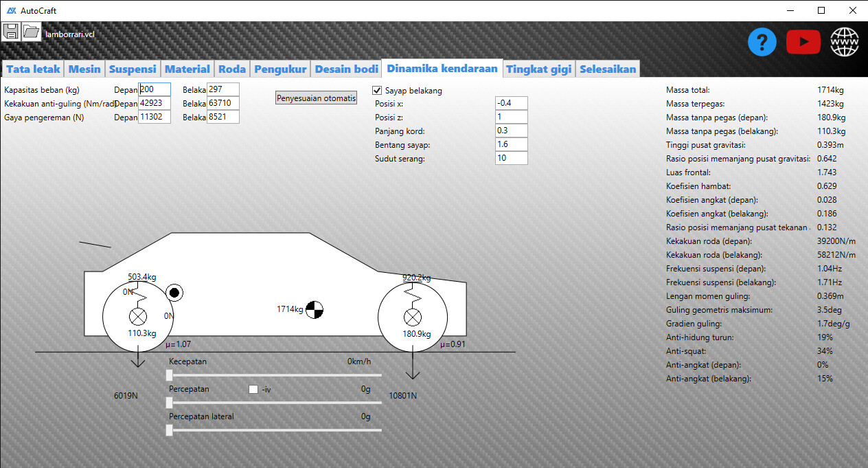Open the YouTube icon link
The image size is (868, 468).
pos(803,43)
